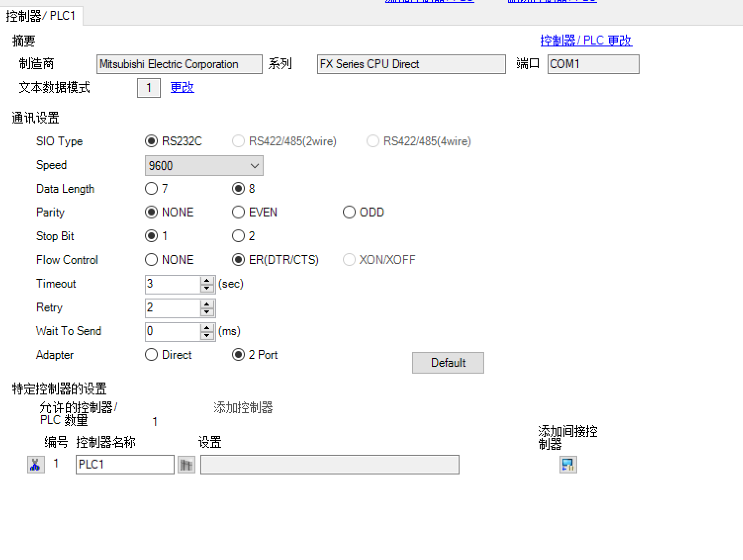This screenshot has height=560, width=743.
Task: Select ODD parity radio button
Action: (349, 213)
